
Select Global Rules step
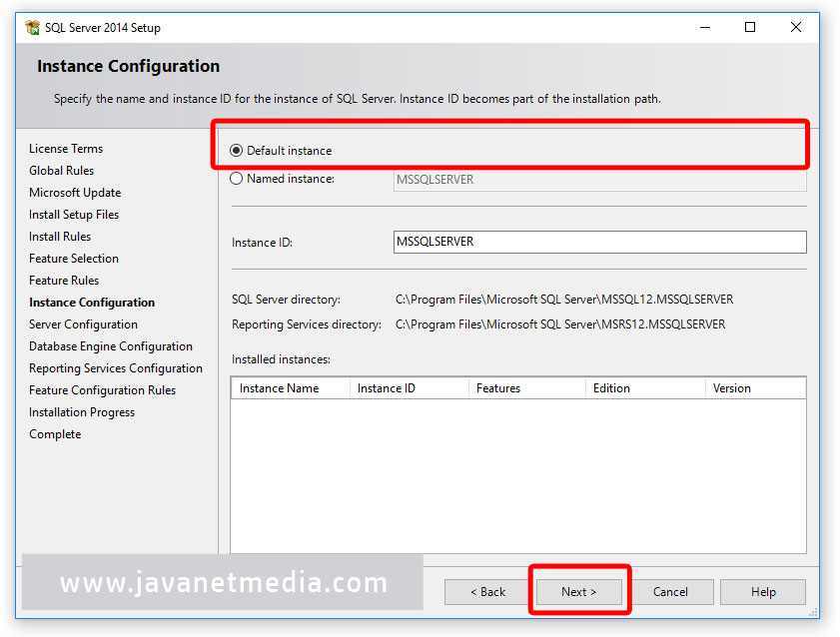point(62,170)
